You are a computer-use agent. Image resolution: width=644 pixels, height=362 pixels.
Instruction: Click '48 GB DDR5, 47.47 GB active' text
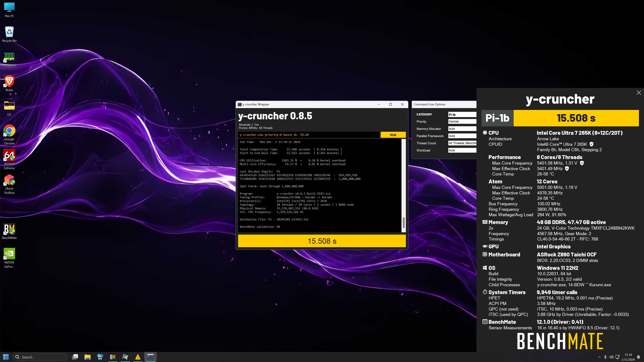(x=571, y=222)
